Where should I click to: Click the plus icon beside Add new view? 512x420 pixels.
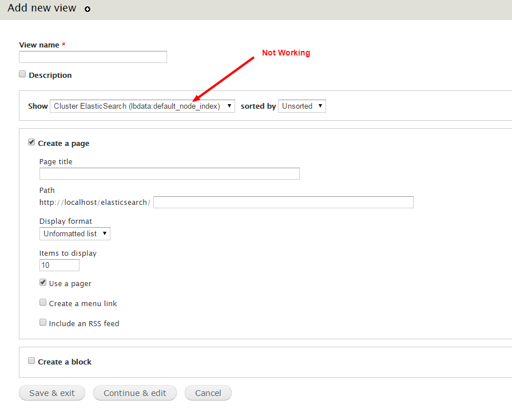click(87, 9)
